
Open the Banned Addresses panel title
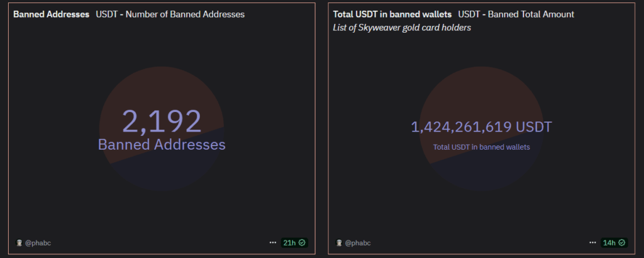pyautogui.click(x=51, y=14)
